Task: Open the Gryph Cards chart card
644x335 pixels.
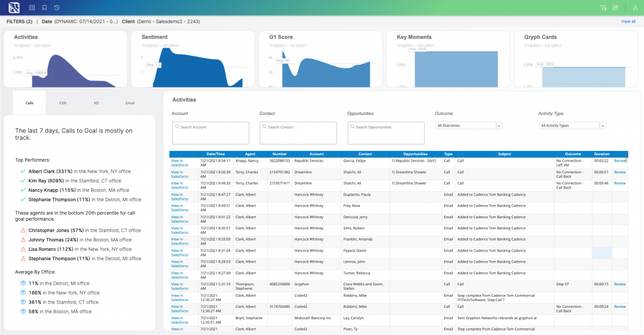Action: coord(576,59)
